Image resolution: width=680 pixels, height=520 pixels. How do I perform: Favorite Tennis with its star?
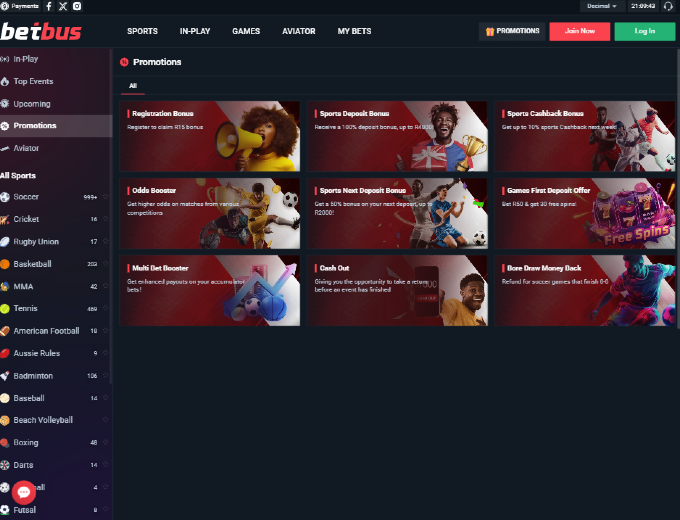click(x=105, y=308)
